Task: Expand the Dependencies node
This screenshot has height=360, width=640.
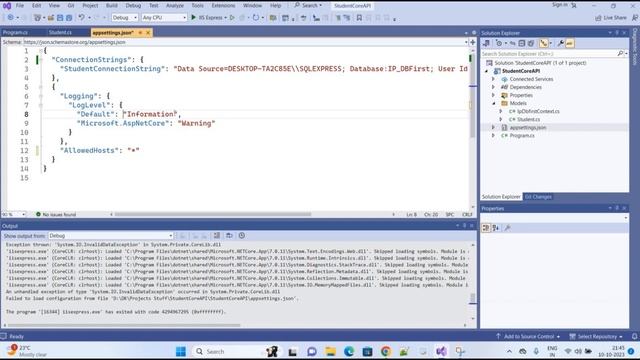Action: (x=493, y=87)
